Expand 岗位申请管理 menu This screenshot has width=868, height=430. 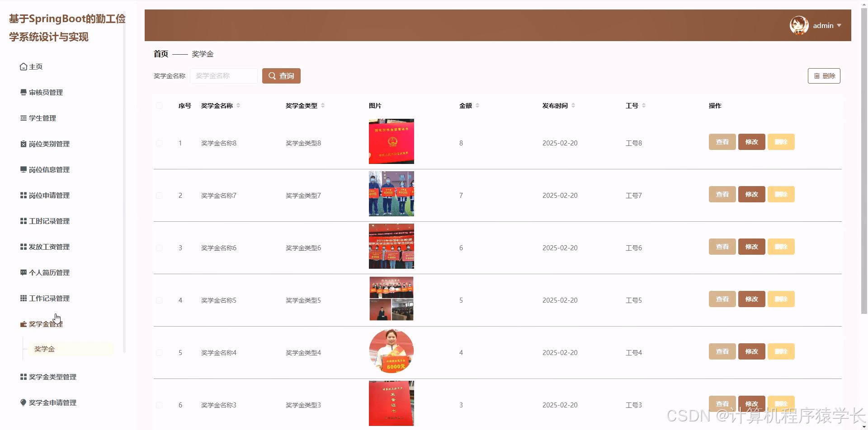49,195
